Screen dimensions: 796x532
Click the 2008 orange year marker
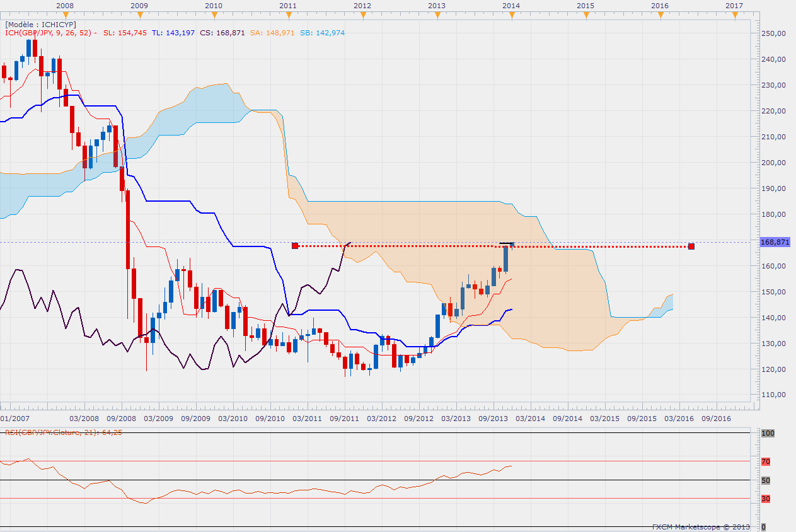[x=65, y=15]
